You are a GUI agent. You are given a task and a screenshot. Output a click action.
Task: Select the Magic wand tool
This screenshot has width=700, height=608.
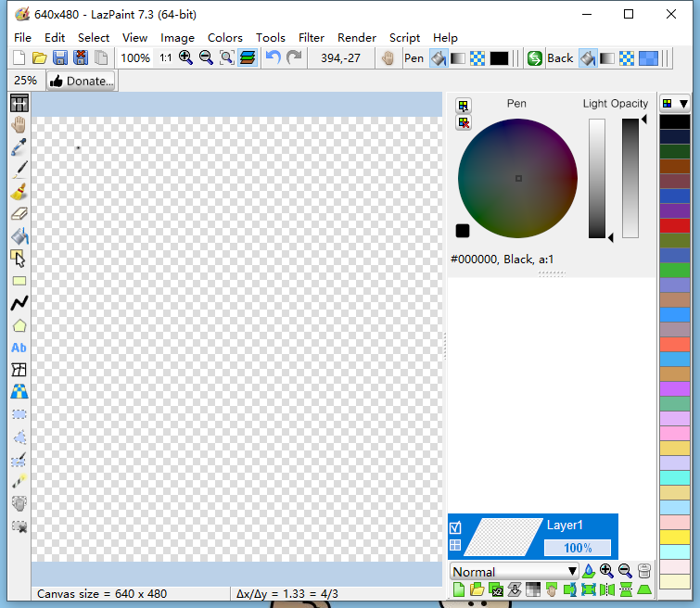(19, 481)
